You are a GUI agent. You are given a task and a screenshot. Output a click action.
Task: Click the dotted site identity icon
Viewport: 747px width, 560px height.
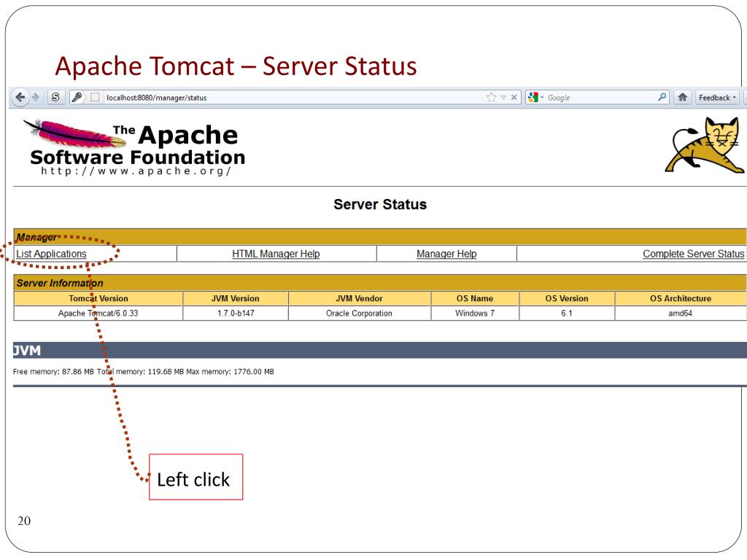click(95, 97)
